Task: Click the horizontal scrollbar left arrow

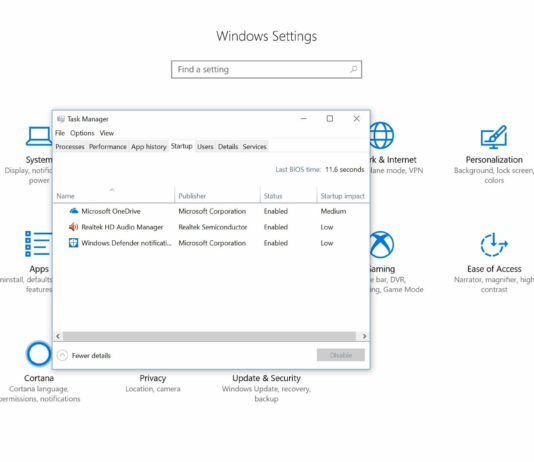Action: (x=58, y=336)
